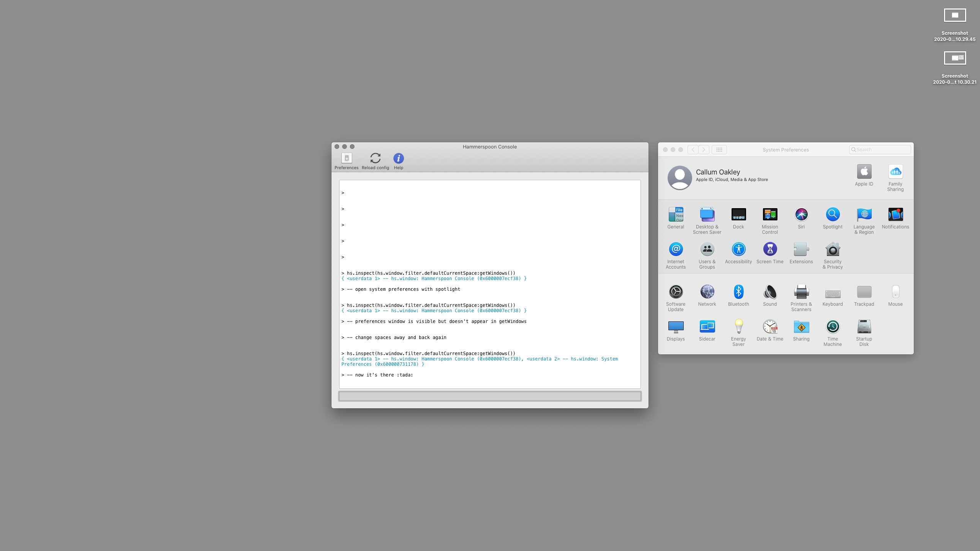Open Dock preference pane
Image resolution: width=980 pixels, height=551 pixels.
(x=738, y=215)
